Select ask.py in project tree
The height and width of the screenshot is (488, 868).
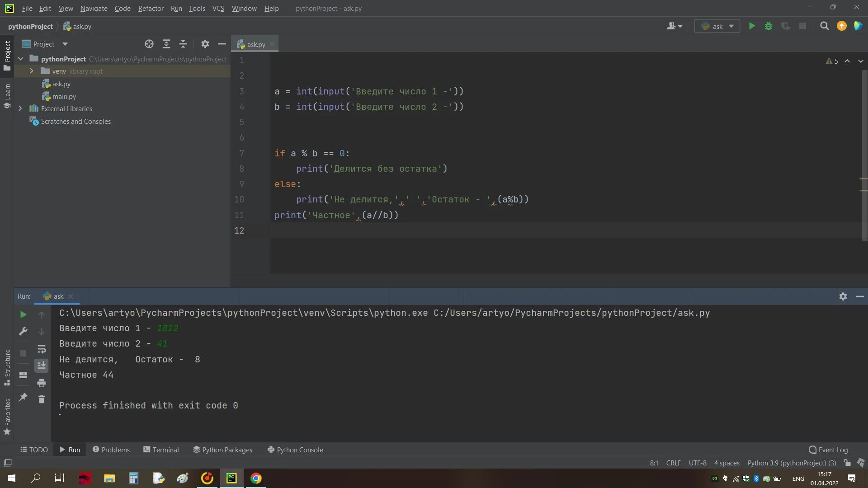pos(57,84)
